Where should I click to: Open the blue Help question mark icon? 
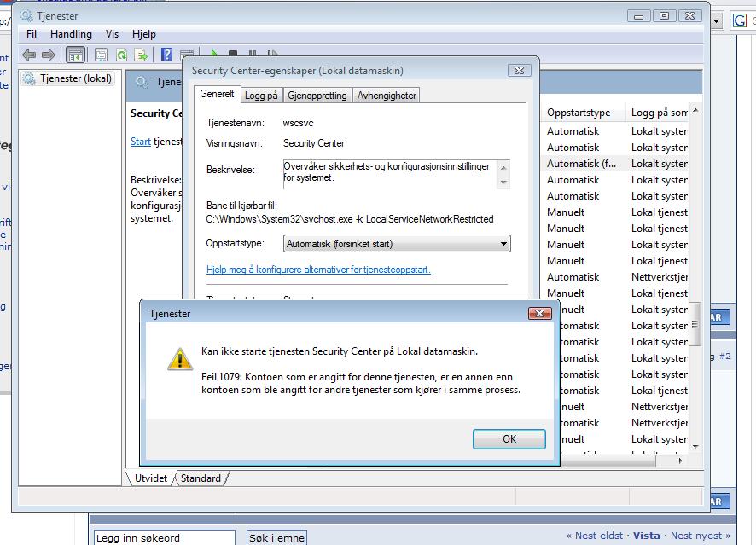(x=167, y=55)
